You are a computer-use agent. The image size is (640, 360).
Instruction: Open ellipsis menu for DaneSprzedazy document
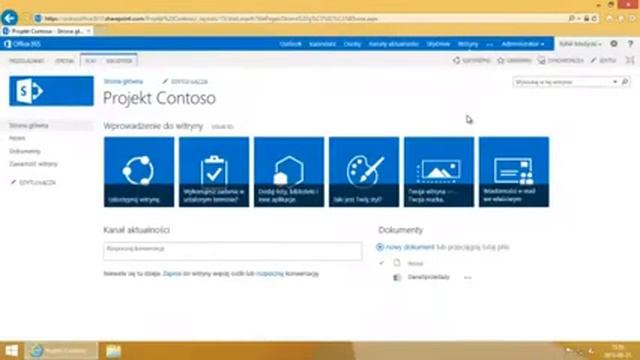coord(468,278)
